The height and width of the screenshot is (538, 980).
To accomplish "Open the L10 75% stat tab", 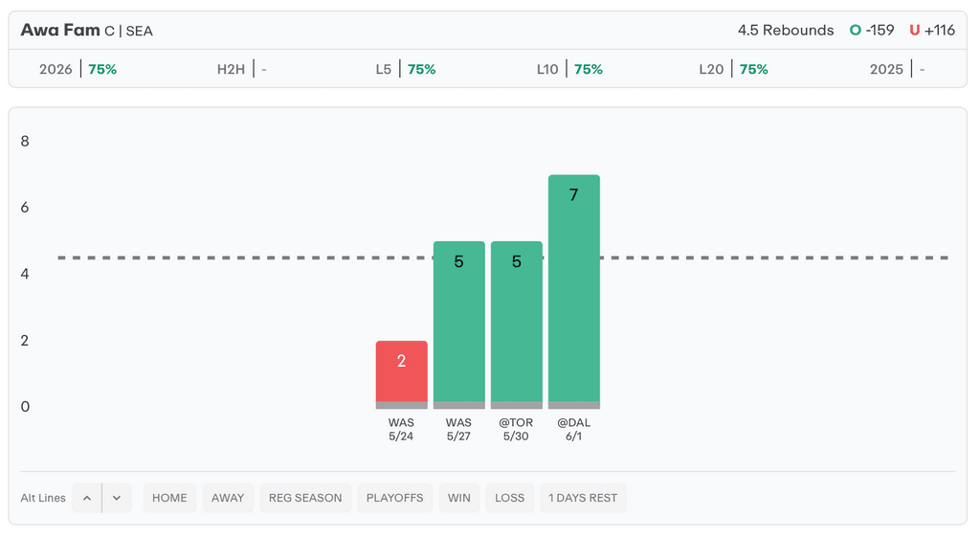I will pos(569,69).
